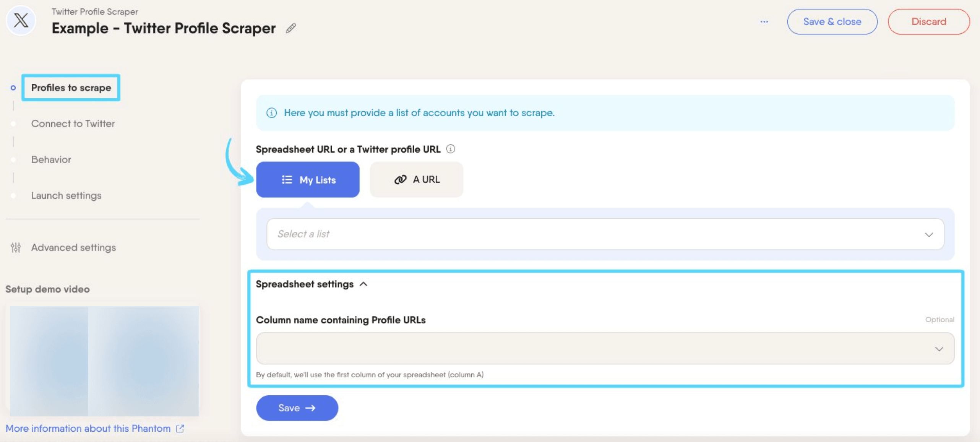
Task: Open Advanced settings
Action: tap(73, 248)
